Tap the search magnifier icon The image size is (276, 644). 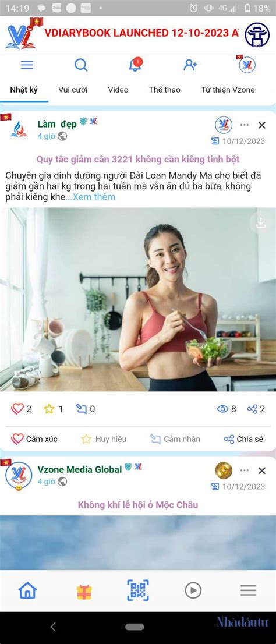(x=81, y=65)
